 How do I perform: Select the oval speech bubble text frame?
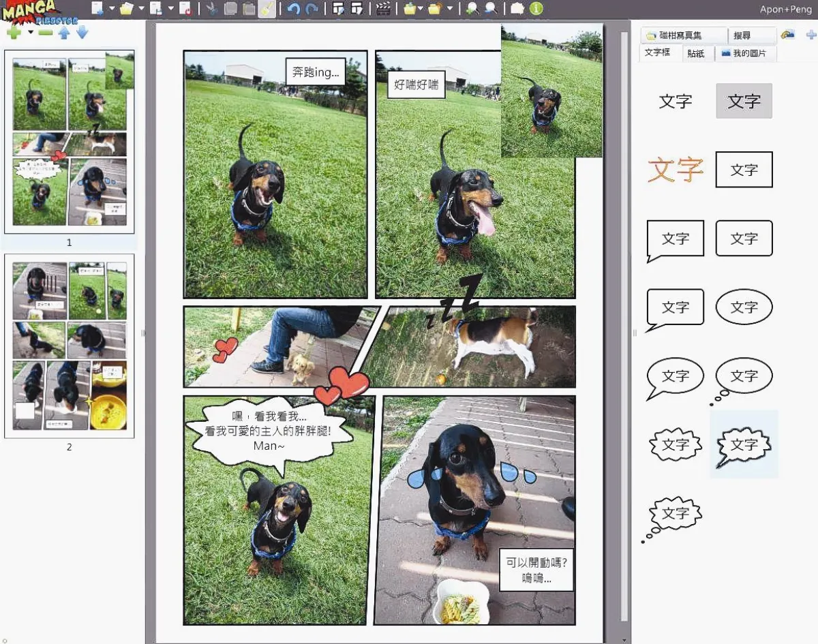pyautogui.click(x=744, y=307)
